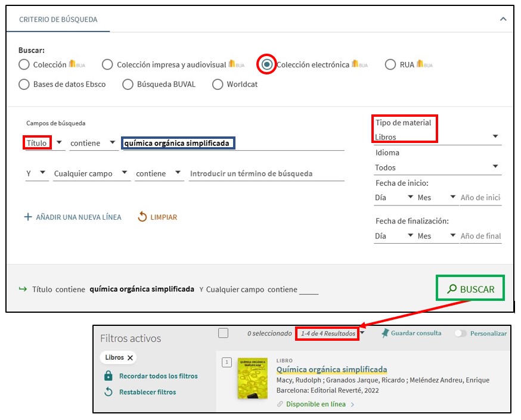
Task: Click the book cover thumbnail
Action: (252, 378)
